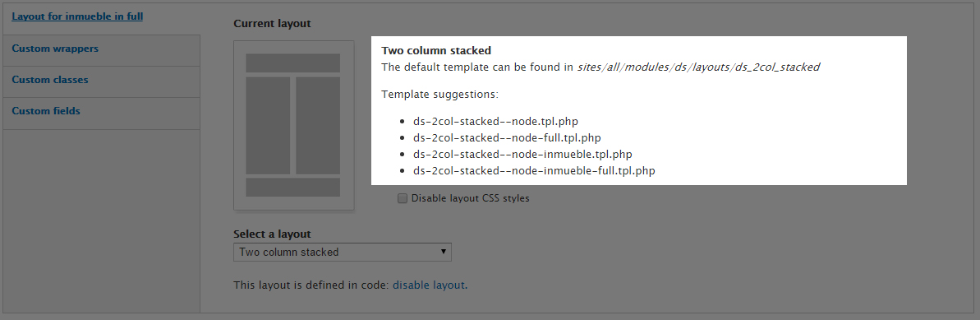
Task: Click the Template suggestions text
Action: point(440,95)
